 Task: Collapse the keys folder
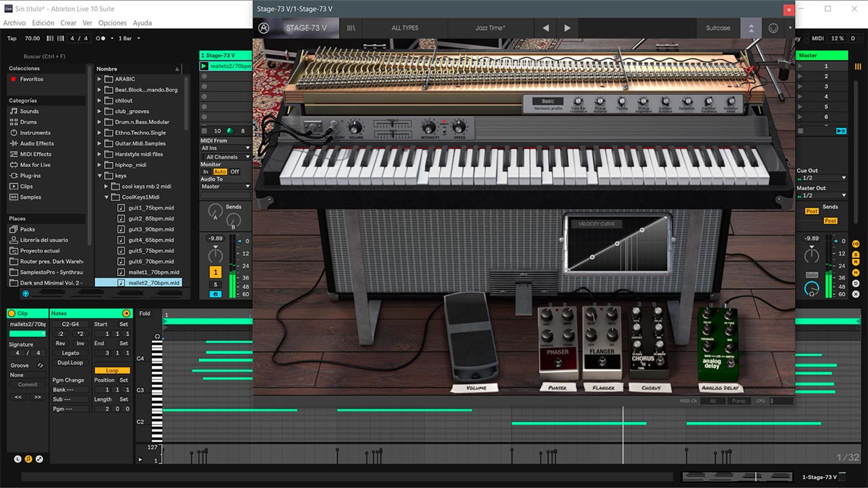(100, 176)
